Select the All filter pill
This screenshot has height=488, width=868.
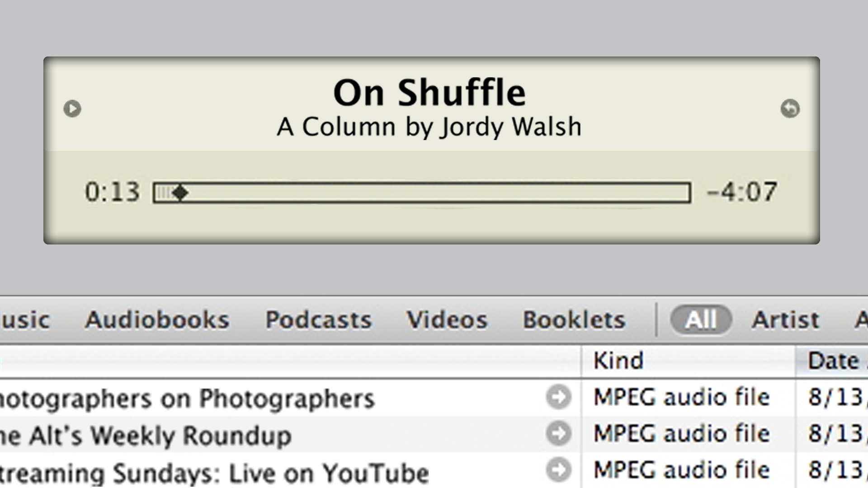click(x=700, y=320)
